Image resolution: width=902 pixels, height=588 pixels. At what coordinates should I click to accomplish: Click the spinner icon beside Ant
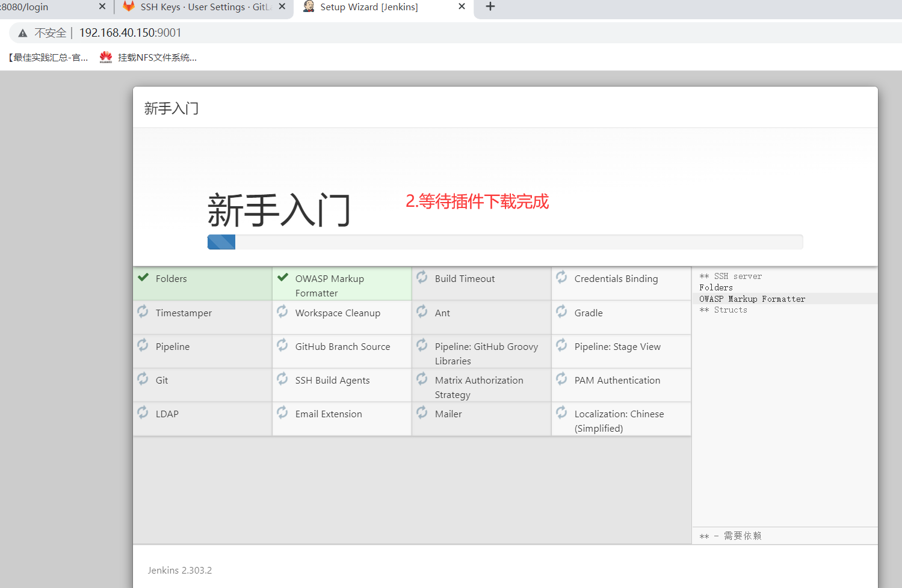click(x=422, y=311)
